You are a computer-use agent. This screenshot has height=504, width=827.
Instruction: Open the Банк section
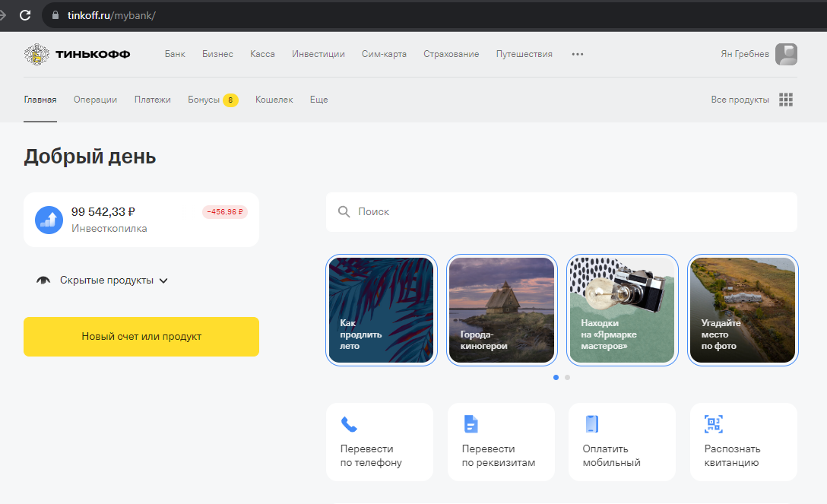(175, 54)
